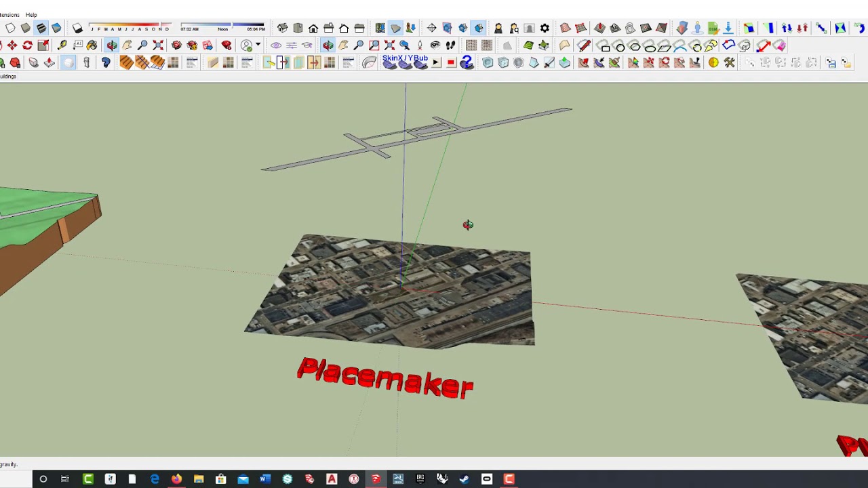Viewport: 868px width, 488px height.
Task: Click the SkinX / YBub toolbar icon
Action: coord(405,61)
